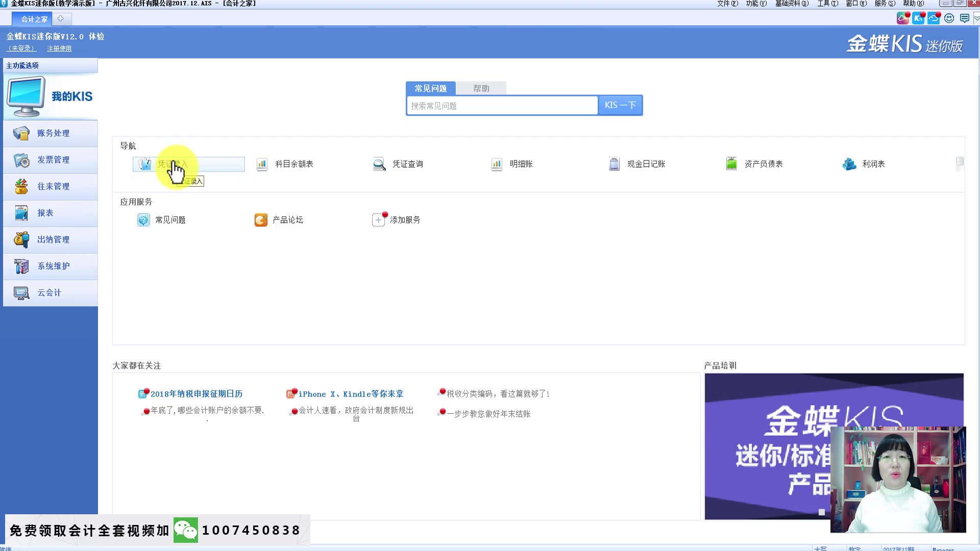
Task: Switch to the 帮助 search tab
Action: (481, 88)
